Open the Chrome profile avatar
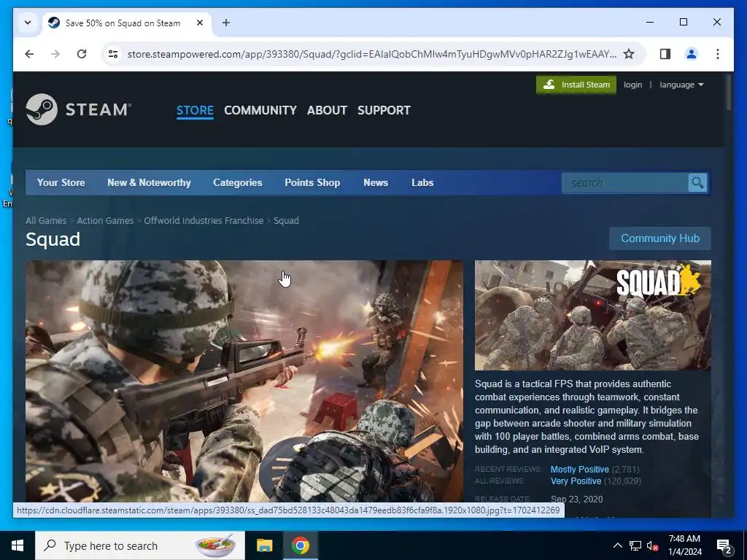This screenshot has height=560, width=747. 692,54
